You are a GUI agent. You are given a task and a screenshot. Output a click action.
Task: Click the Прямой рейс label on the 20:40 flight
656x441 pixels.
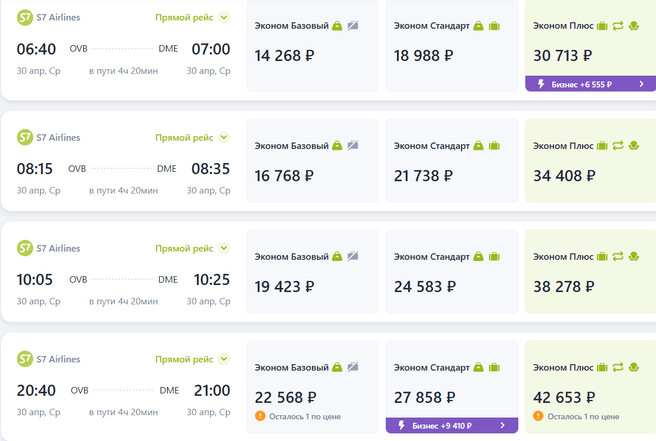[185, 359]
